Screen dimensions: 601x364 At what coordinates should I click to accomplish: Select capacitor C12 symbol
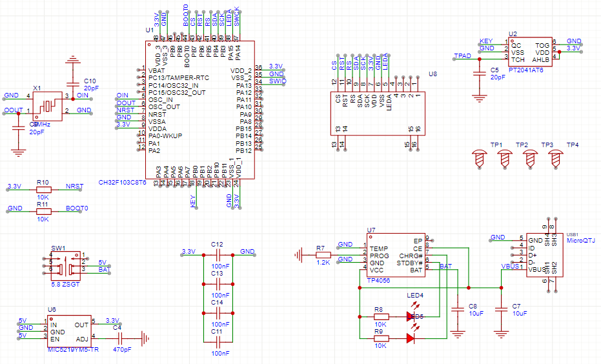tap(218, 255)
